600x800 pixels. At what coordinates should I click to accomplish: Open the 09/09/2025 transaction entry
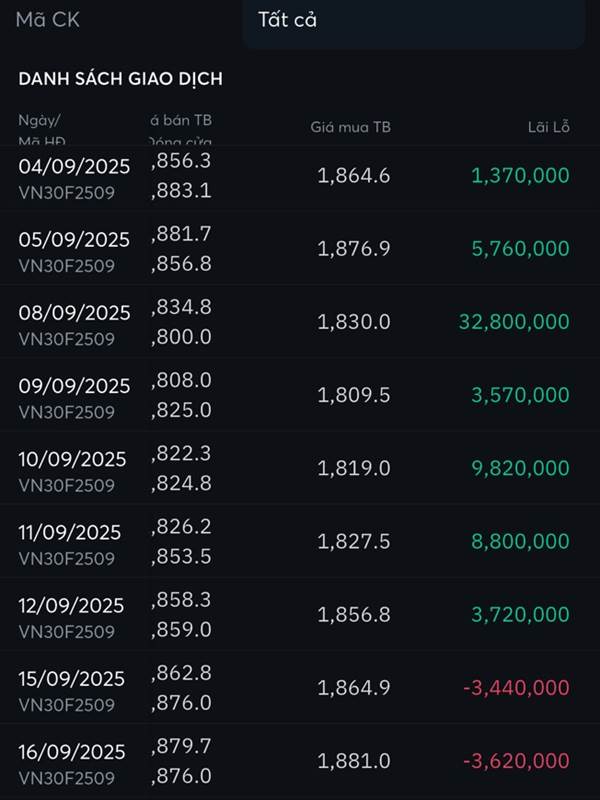point(300,395)
